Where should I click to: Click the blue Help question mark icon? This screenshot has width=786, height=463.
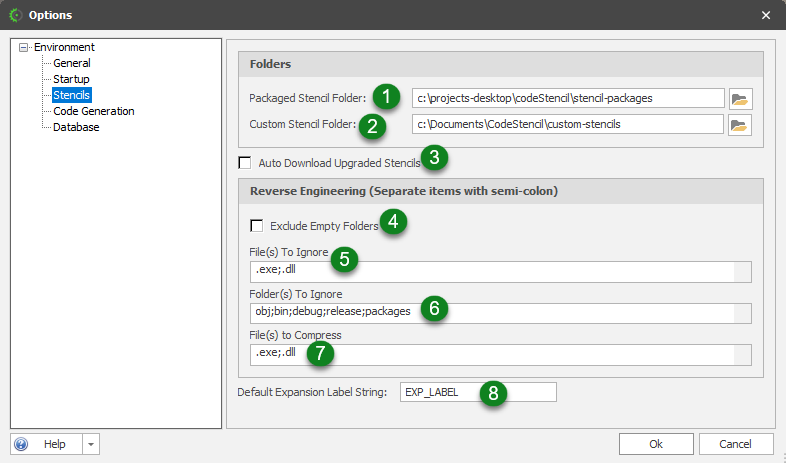click(22, 444)
